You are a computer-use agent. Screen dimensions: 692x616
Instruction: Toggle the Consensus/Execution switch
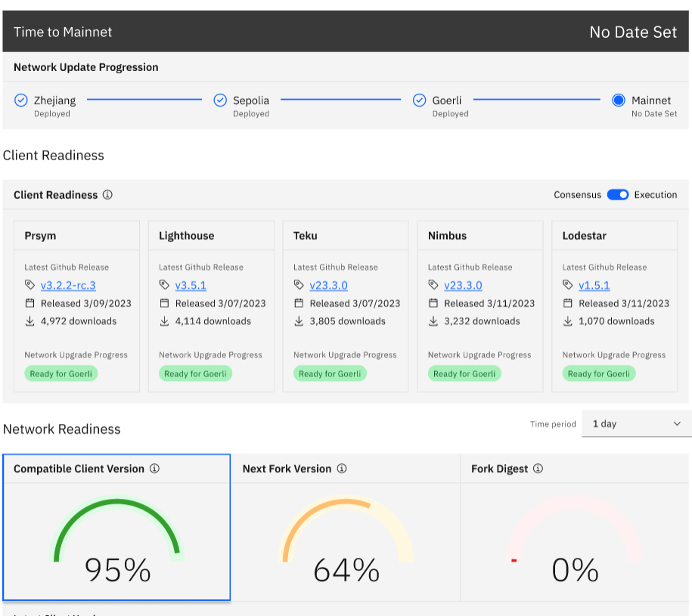[x=617, y=194]
